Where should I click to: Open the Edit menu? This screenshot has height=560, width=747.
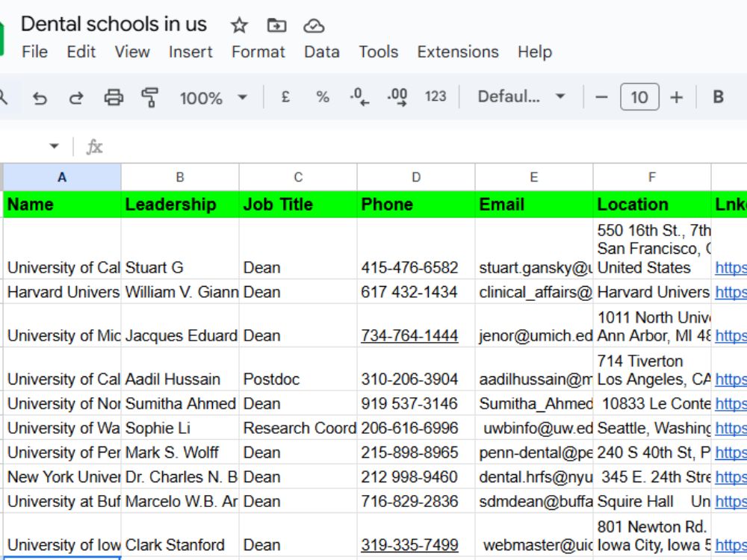click(81, 52)
